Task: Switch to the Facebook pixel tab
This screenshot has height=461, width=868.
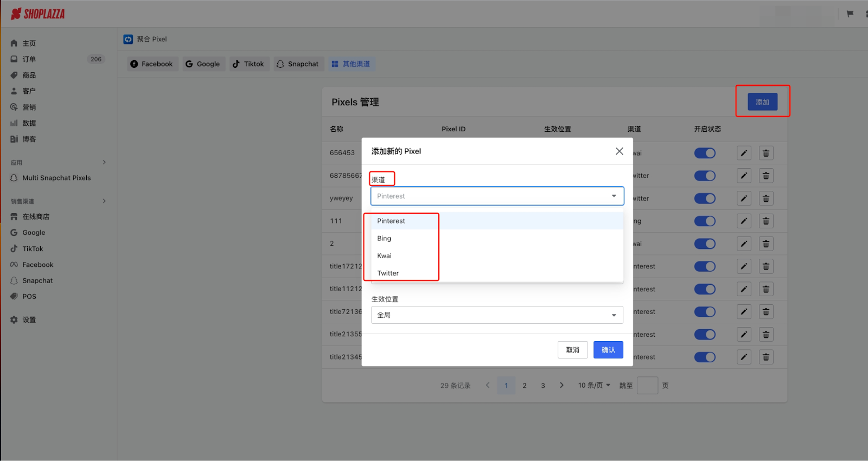Action: tap(151, 64)
